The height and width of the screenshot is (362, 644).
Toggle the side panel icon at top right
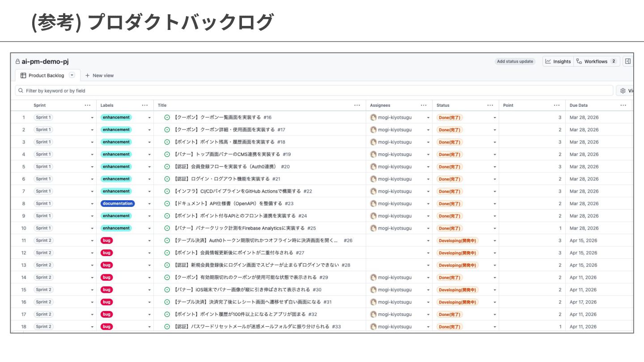628,61
